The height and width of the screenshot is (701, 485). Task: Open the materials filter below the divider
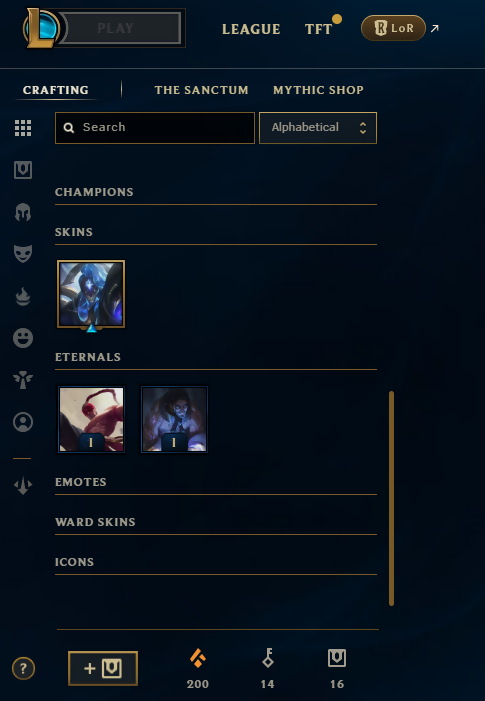23,486
